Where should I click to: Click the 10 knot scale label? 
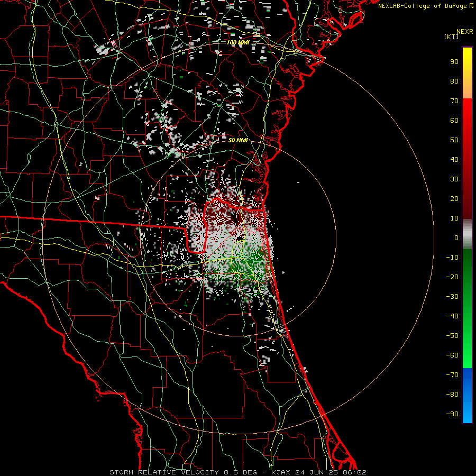454,218
